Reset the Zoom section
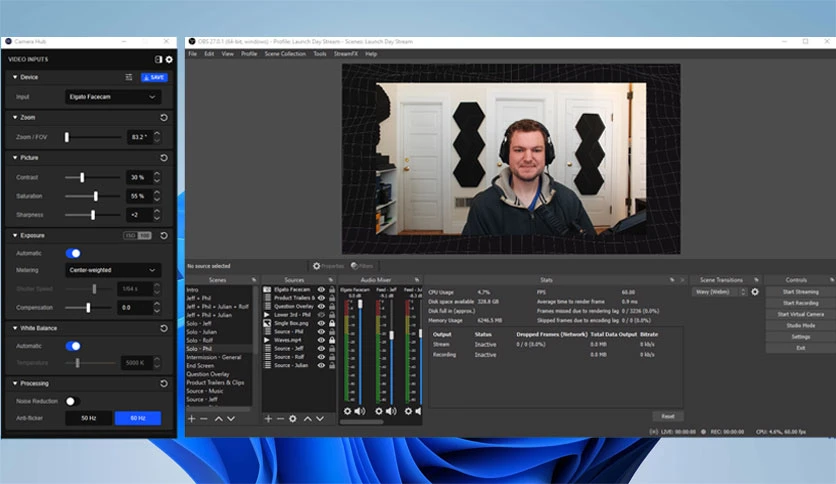Image resolution: width=836 pixels, height=484 pixels. tap(164, 117)
